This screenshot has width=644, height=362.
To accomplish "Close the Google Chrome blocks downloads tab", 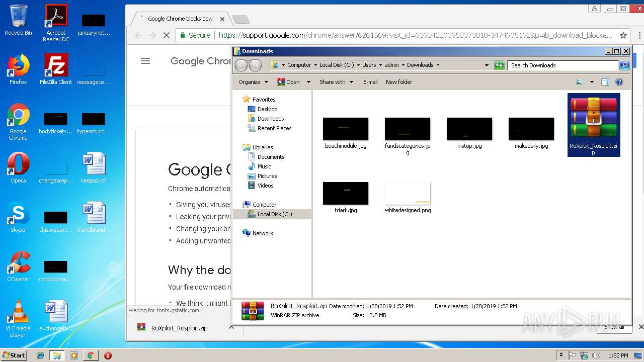I will tap(222, 19).
